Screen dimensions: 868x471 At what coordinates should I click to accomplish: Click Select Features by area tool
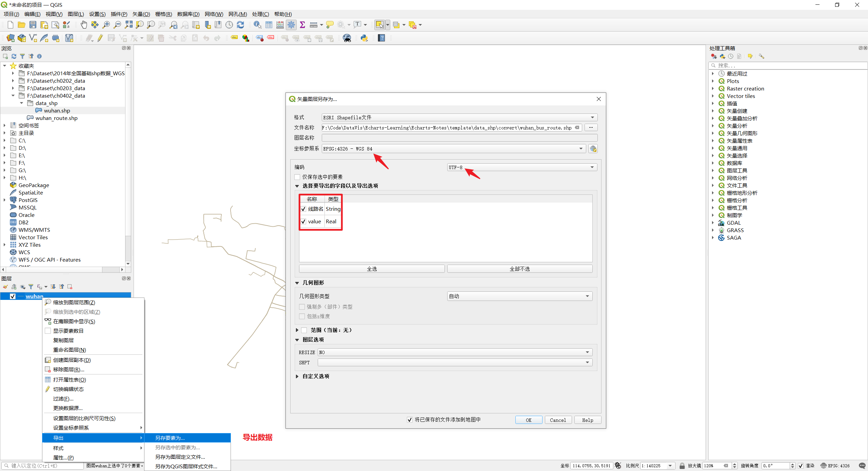pos(379,25)
